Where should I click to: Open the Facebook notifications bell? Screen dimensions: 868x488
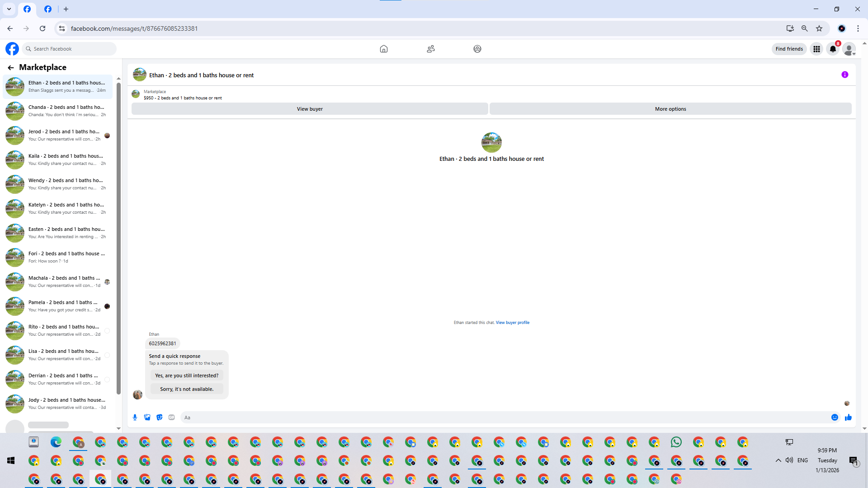point(832,49)
